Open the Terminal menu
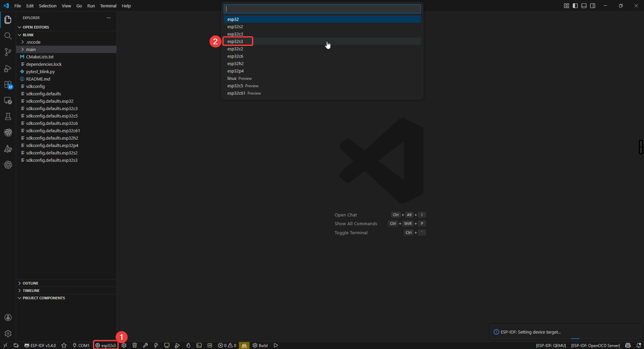 click(108, 6)
